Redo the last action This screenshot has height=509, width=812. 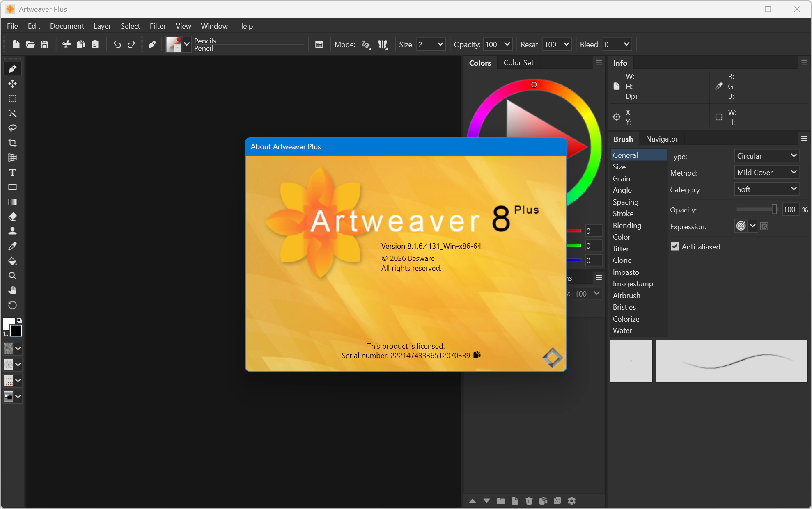[x=131, y=44]
